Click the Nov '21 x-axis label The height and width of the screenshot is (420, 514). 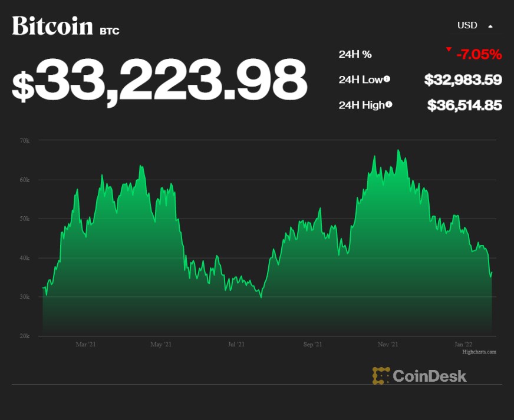(x=388, y=344)
